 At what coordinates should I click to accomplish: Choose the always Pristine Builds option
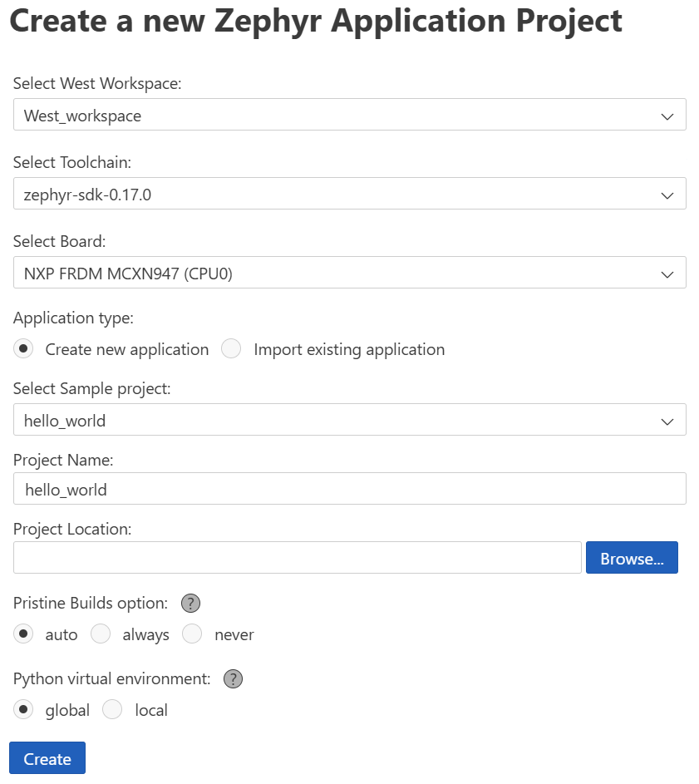pos(101,634)
